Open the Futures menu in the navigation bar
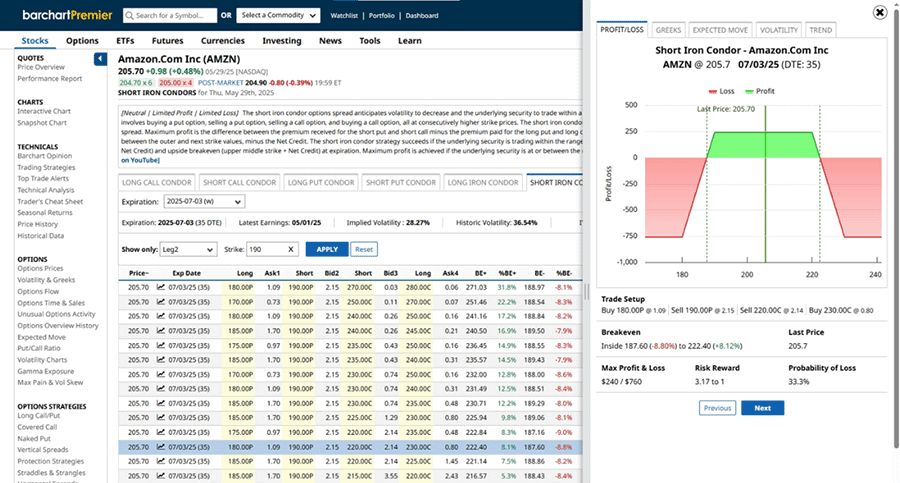900x483 pixels. click(168, 41)
